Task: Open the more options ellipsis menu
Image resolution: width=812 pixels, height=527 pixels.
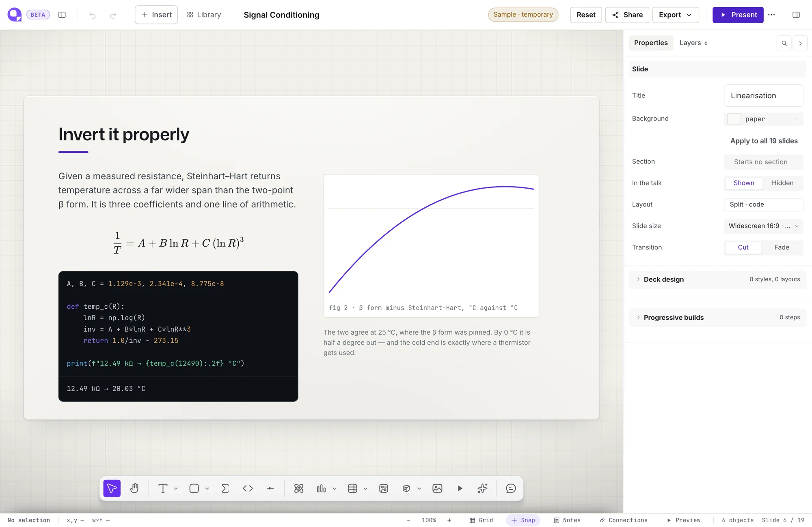Action: 771,15
